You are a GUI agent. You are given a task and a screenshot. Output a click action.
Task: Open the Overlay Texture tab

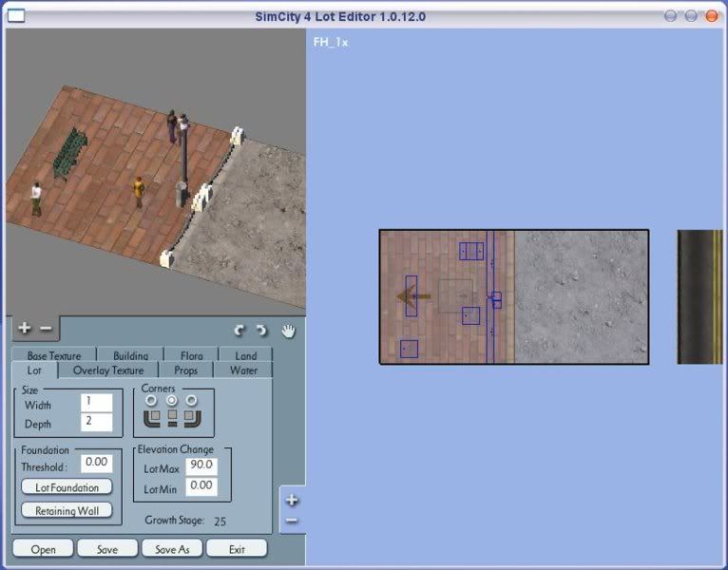[108, 370]
